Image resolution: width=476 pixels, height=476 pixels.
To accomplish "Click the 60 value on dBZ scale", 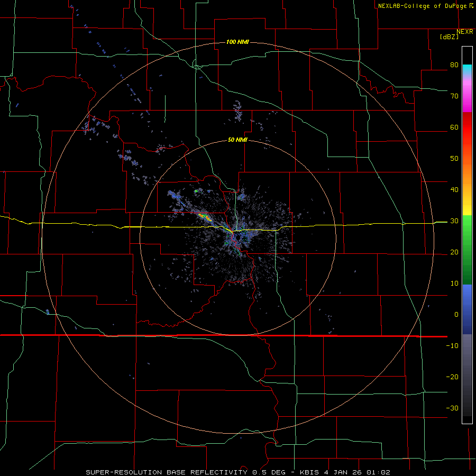I will [454, 127].
